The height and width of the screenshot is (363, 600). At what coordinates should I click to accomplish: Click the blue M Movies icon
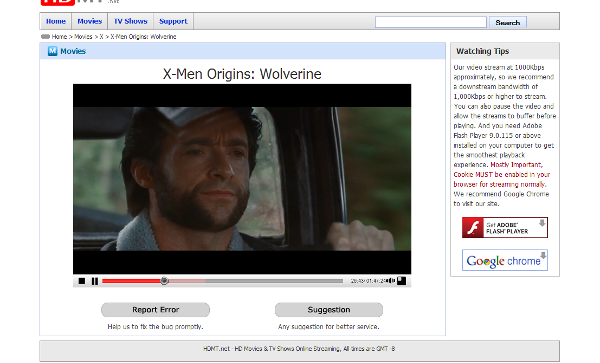coord(52,51)
